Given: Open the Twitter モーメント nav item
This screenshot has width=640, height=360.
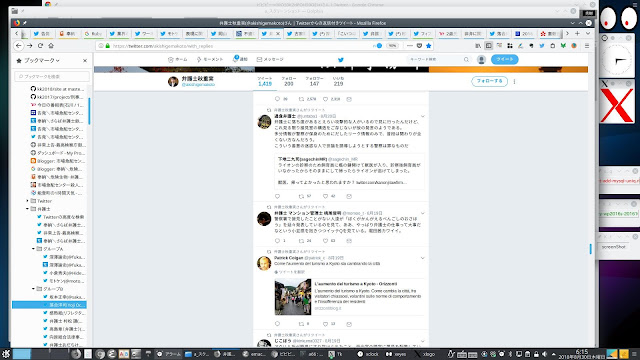Looking at the screenshot, I should [x=210, y=60].
